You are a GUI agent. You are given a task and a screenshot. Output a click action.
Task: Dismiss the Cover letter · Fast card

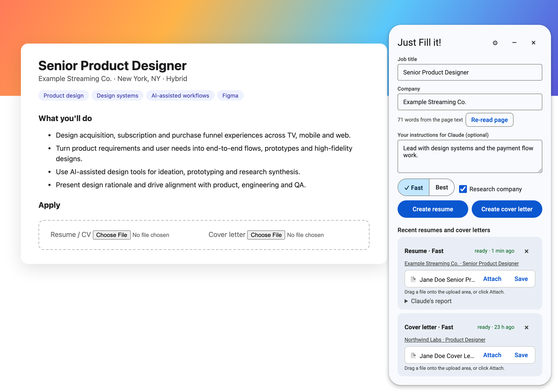pos(526,327)
